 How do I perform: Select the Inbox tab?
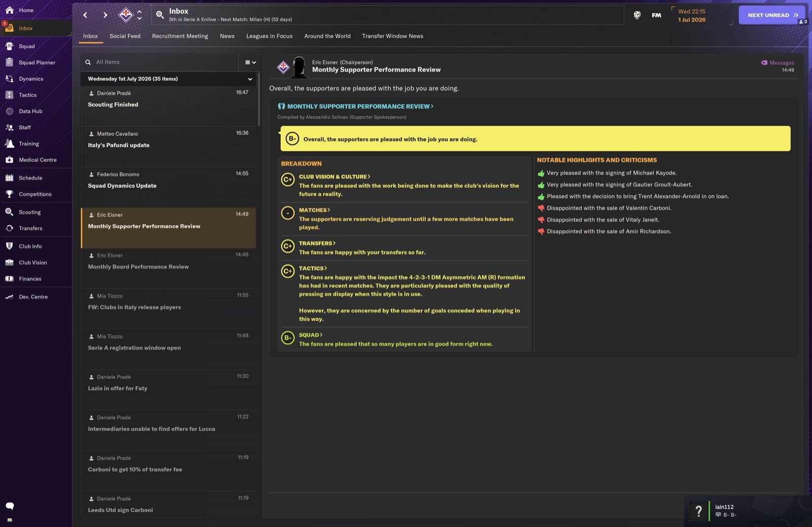90,36
